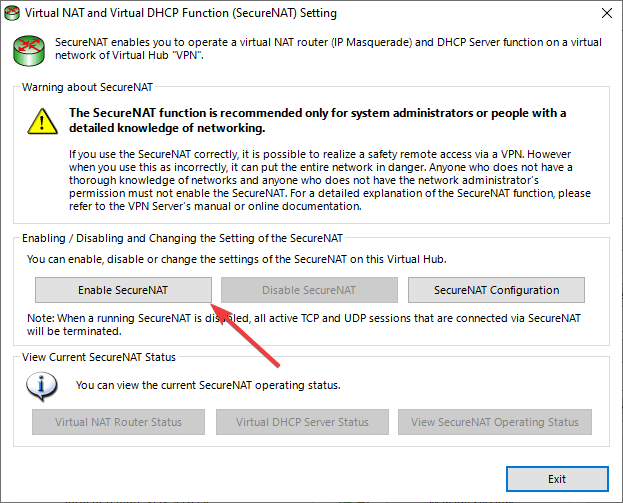Image resolution: width=623 pixels, height=503 pixels.
Task: Open SecureNAT Configuration
Action: pyautogui.click(x=496, y=290)
